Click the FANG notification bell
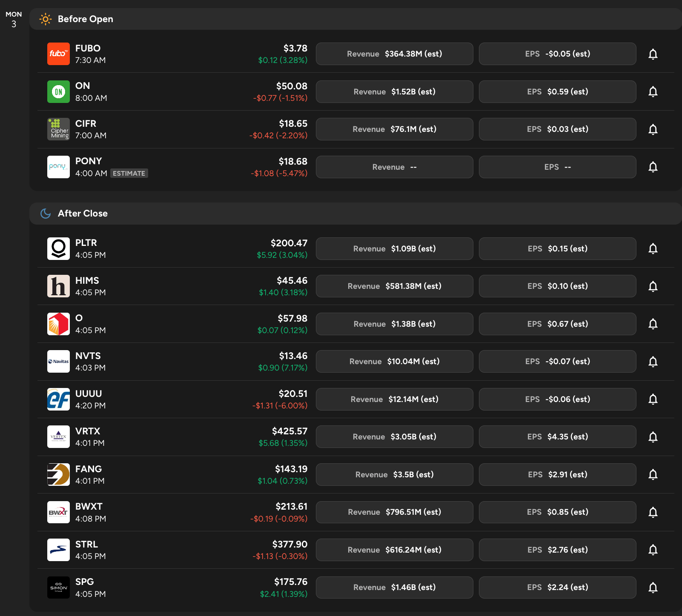 (x=653, y=474)
